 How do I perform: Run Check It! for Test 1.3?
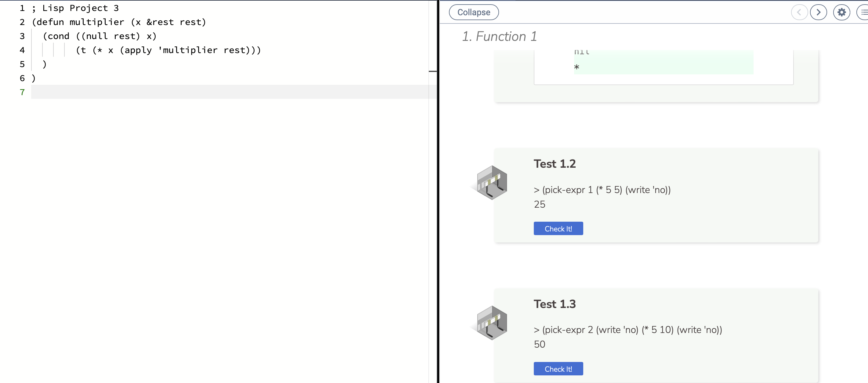(558, 369)
